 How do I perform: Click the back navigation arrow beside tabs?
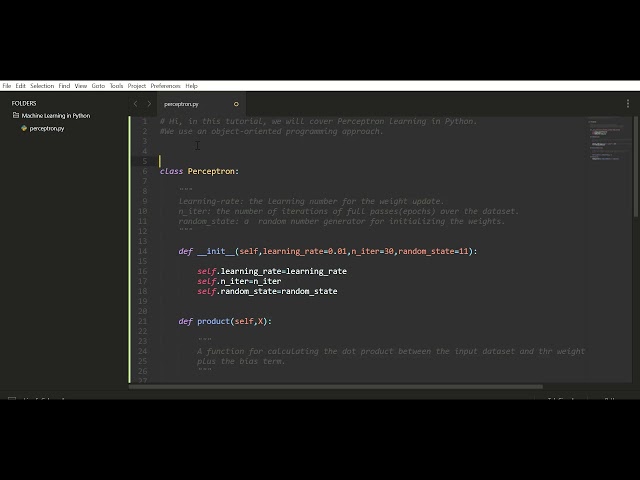tap(136, 104)
